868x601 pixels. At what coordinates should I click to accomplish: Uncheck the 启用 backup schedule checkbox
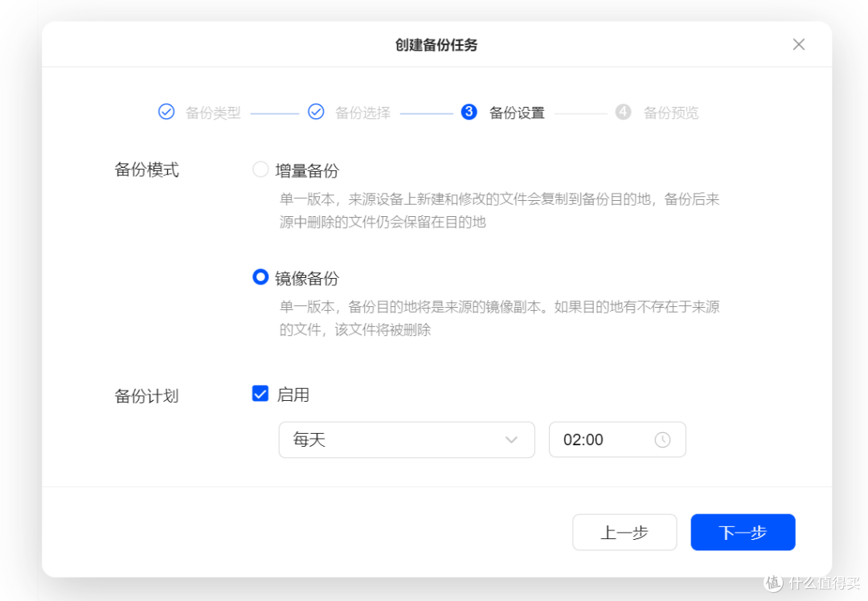tap(260, 394)
